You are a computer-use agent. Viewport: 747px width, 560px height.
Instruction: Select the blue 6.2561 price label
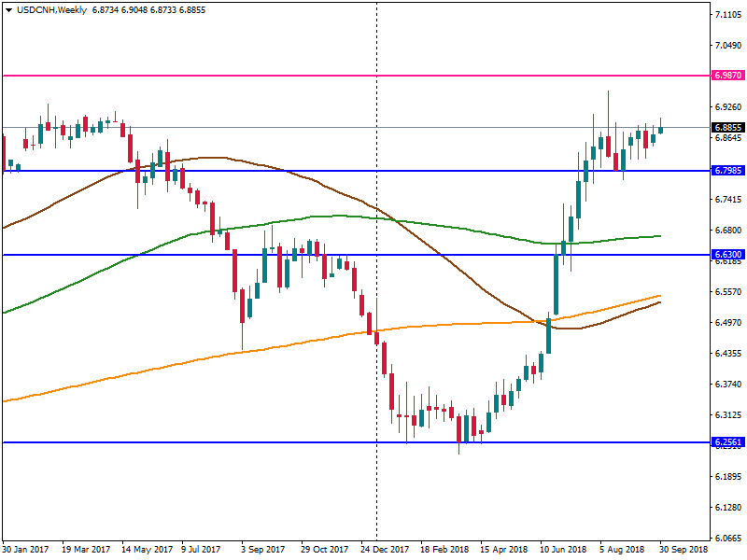(726, 442)
